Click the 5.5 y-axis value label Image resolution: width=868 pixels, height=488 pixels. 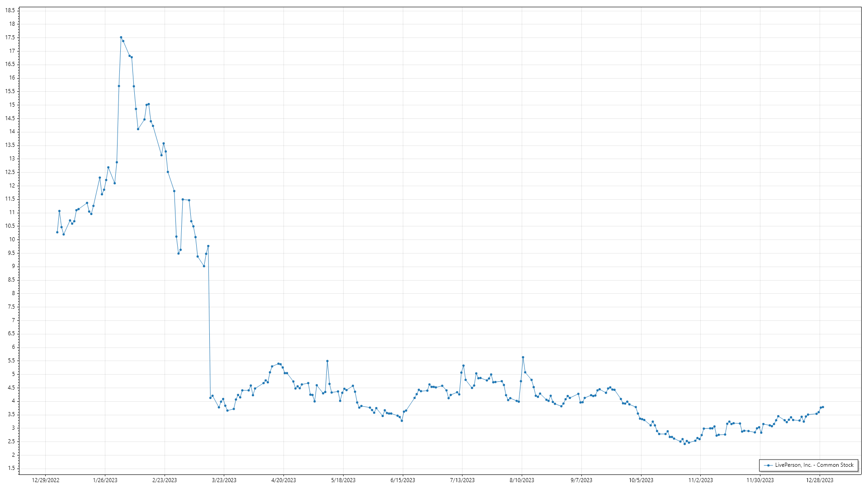coord(11,361)
